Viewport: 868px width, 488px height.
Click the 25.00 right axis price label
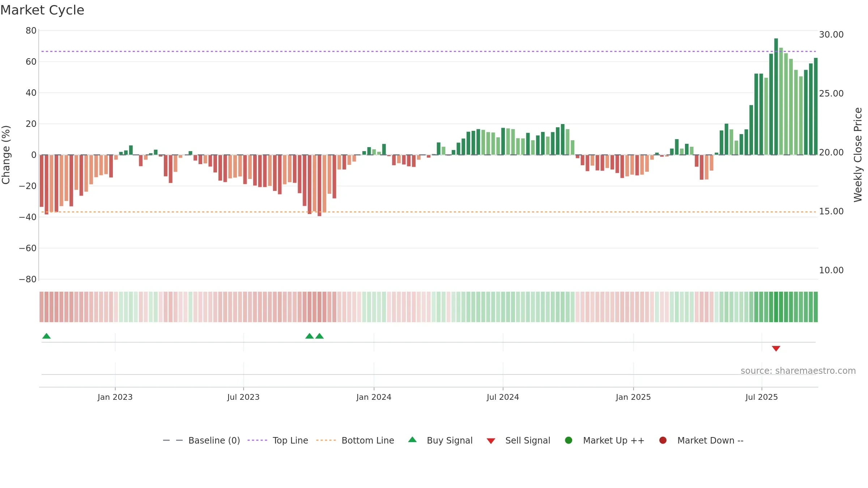tap(831, 94)
